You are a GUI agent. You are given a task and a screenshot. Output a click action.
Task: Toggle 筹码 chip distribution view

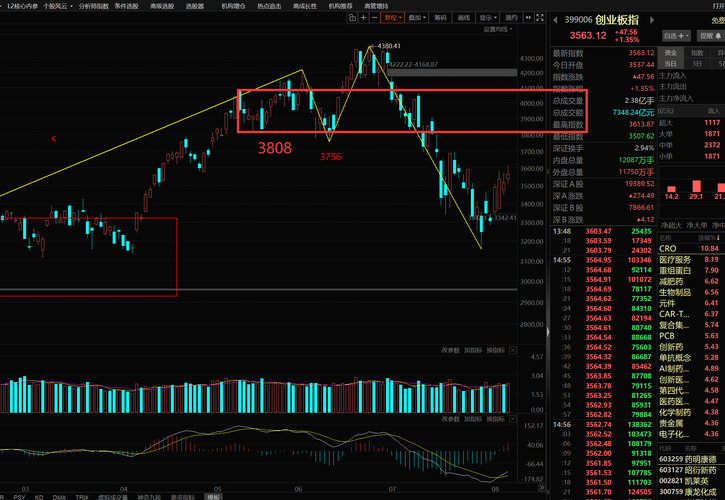440,18
